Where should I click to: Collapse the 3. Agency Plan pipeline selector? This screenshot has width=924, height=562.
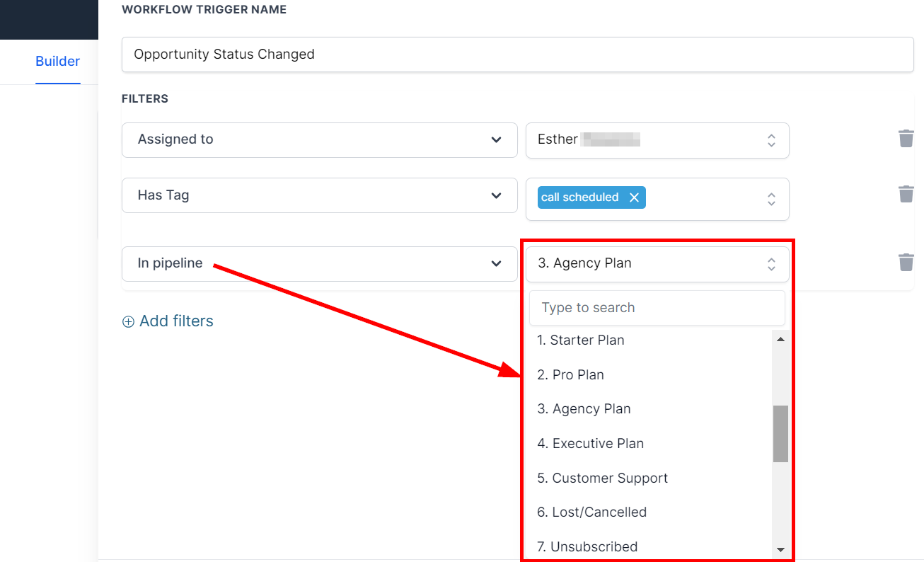(x=770, y=264)
